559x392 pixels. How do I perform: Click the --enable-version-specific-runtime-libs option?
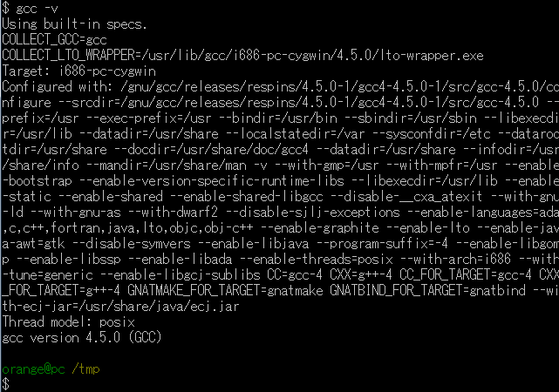coord(211,181)
